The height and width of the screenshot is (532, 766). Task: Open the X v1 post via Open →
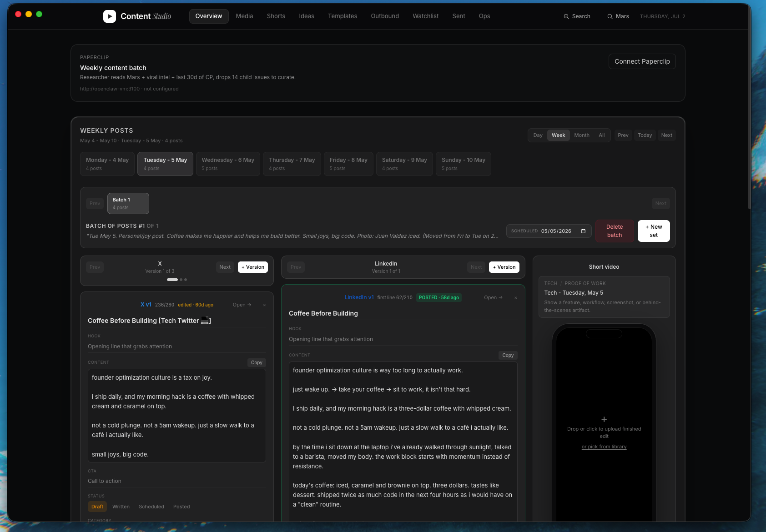coord(242,305)
